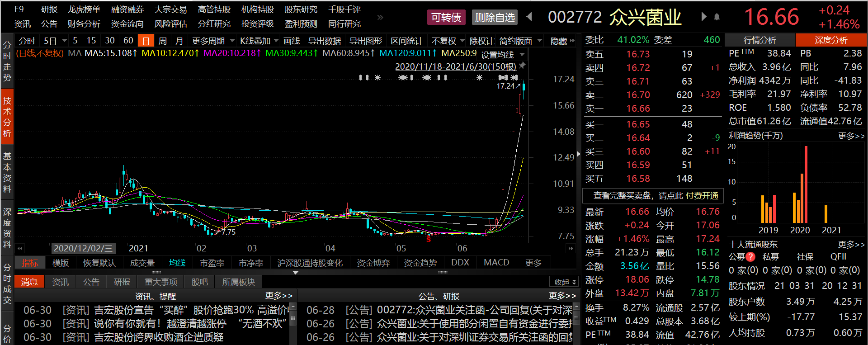Screen dimensions: 868x345
Task: Open news item 吉宏股份跨界收购酒企遭质疑
Action: (x=159, y=337)
